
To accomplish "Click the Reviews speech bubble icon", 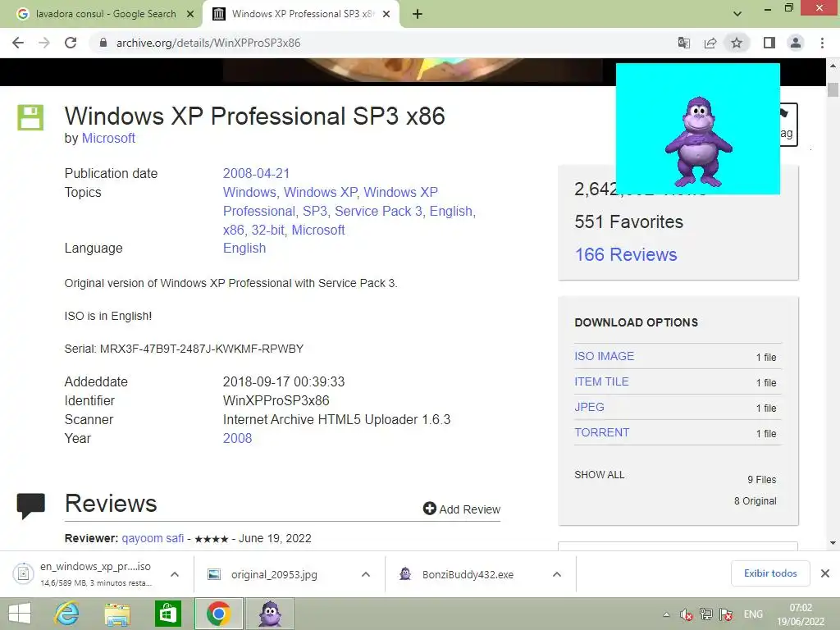I will tap(30, 505).
